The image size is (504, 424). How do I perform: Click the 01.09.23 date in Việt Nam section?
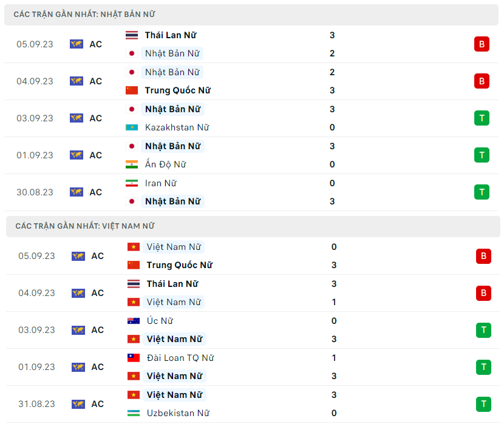pos(36,367)
